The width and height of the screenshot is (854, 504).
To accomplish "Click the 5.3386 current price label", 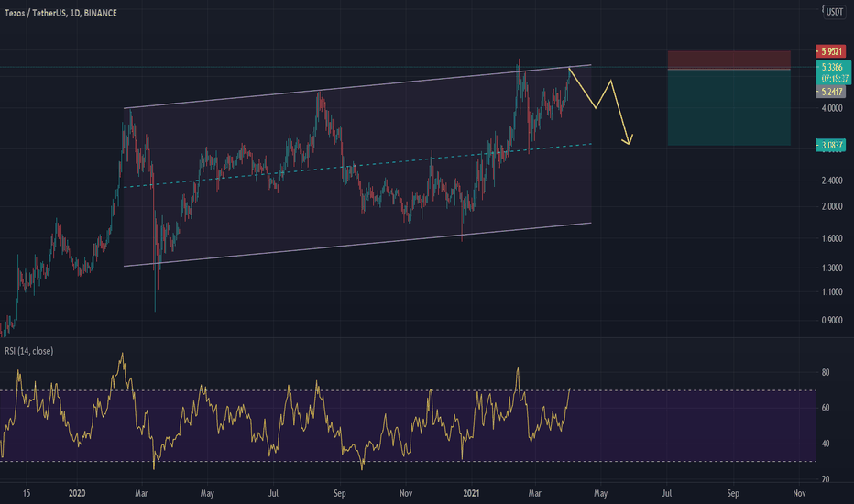I will pos(832,67).
